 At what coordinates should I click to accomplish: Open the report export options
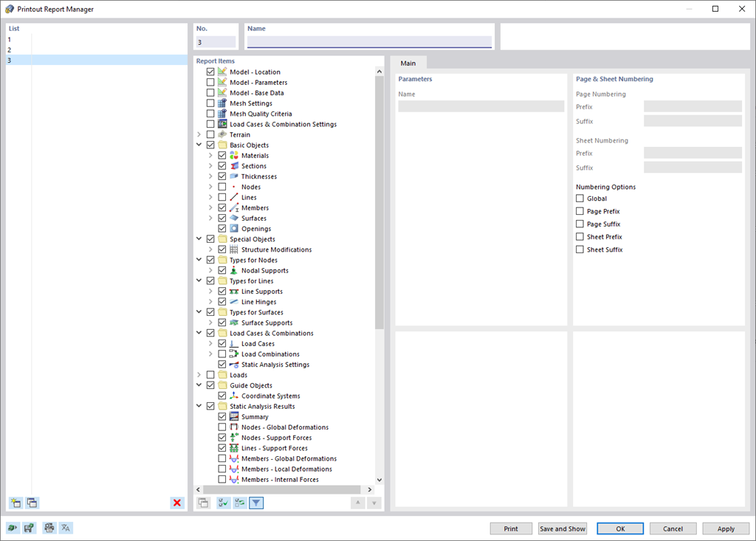(14, 527)
